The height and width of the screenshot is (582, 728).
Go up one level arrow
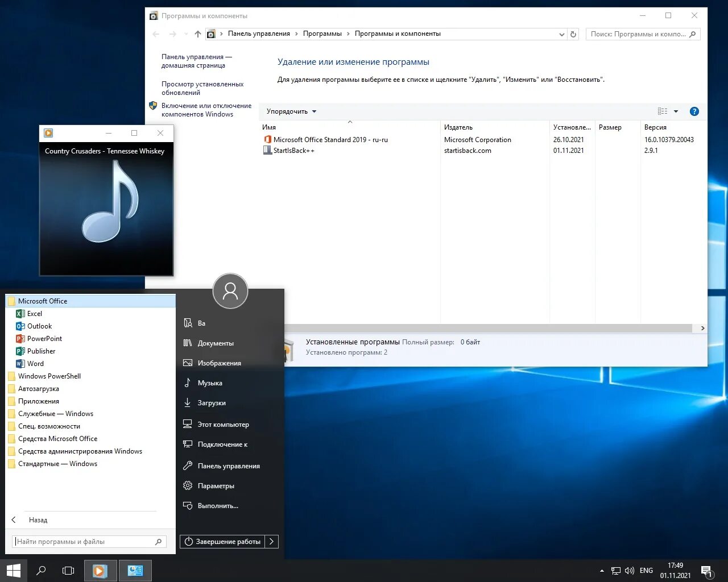coord(197,34)
